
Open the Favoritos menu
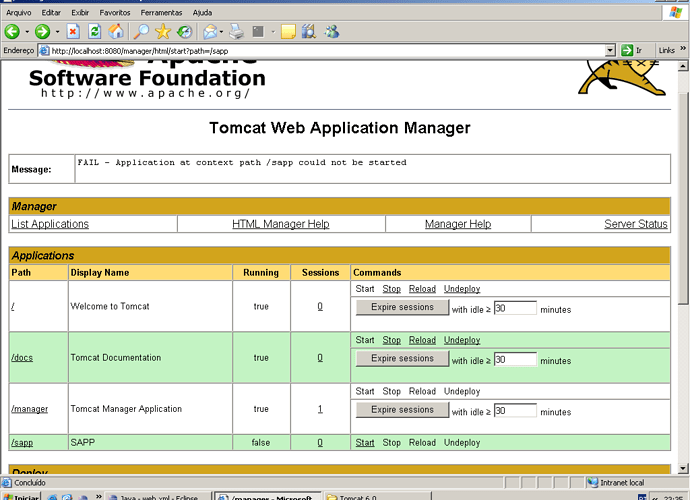[115, 13]
